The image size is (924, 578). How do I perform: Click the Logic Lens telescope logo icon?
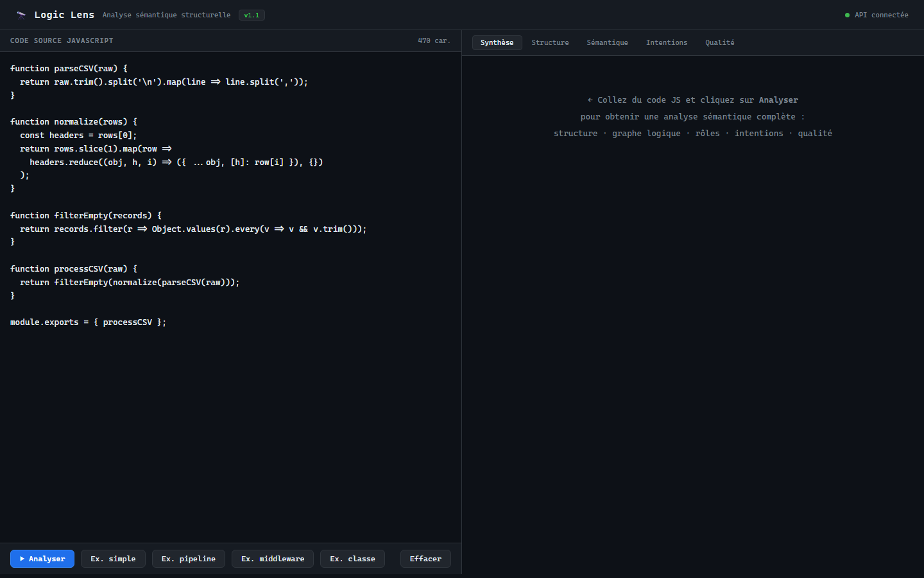point(21,15)
